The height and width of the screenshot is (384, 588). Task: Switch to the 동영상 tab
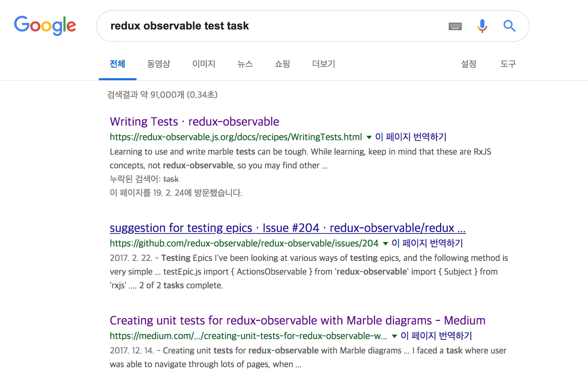point(158,64)
